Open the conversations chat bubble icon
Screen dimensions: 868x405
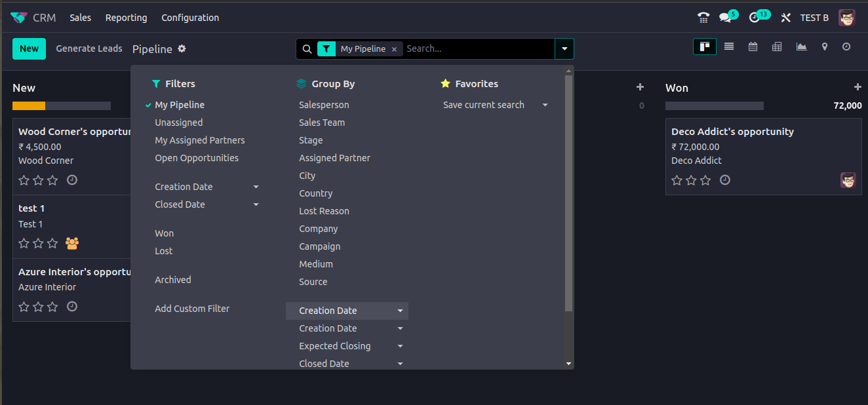click(x=725, y=18)
